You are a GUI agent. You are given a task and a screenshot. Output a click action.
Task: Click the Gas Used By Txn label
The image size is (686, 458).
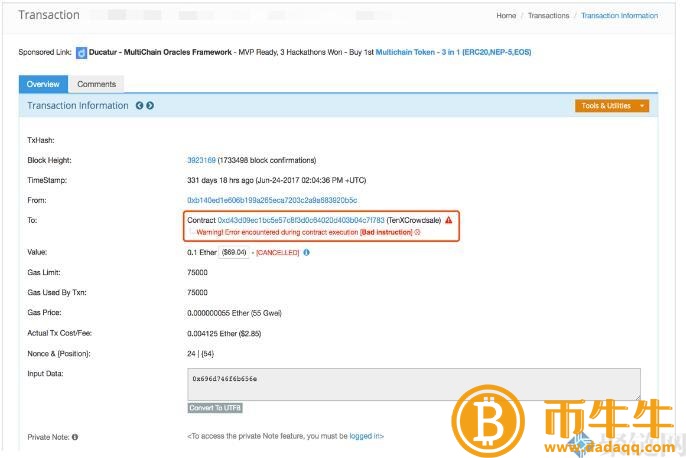click(x=57, y=293)
